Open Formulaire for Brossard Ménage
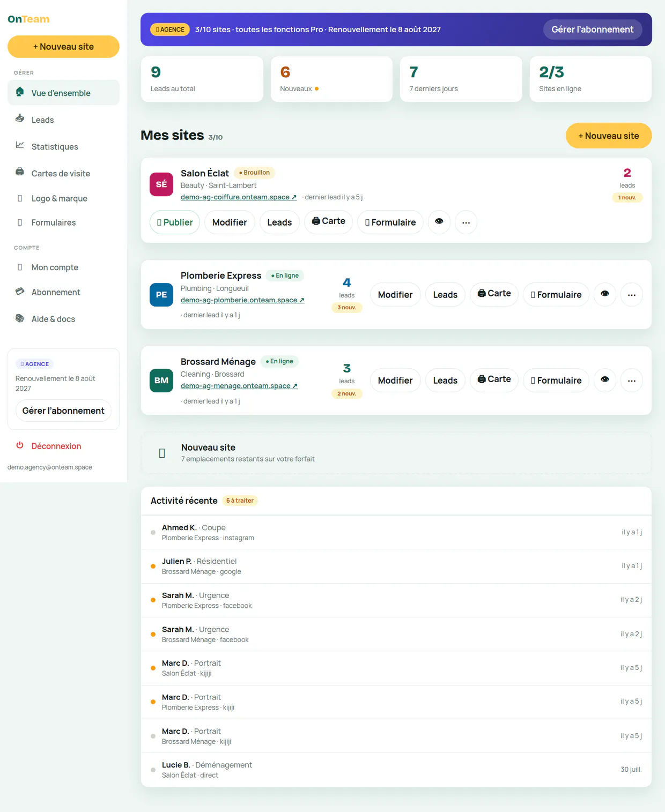This screenshot has width=665, height=812. [556, 380]
